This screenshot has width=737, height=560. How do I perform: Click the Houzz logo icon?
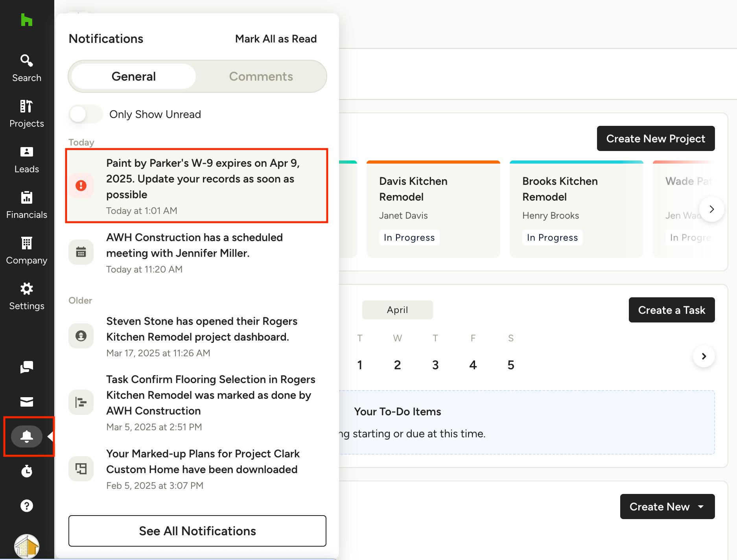(x=26, y=20)
